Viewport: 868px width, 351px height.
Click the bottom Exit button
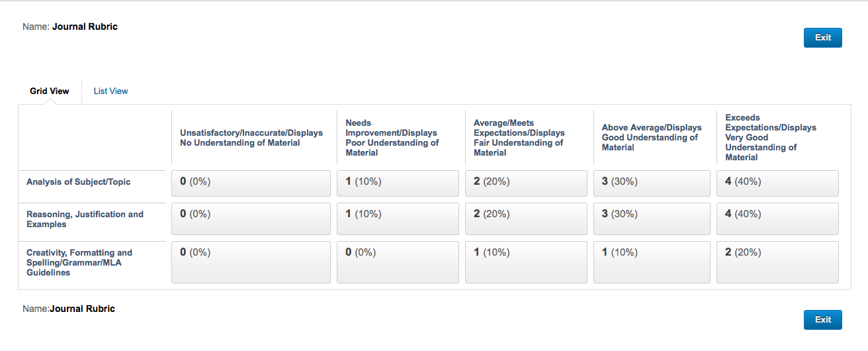823,320
